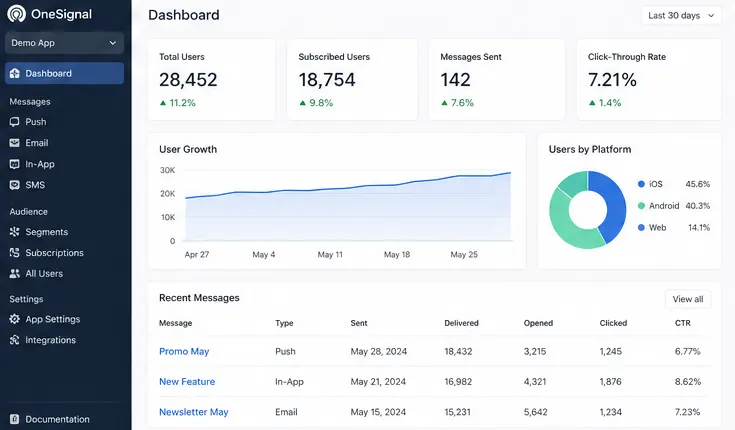Open Segments under Audience

point(46,232)
